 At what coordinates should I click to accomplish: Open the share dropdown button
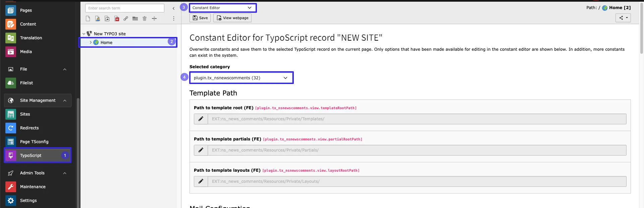tap(623, 18)
